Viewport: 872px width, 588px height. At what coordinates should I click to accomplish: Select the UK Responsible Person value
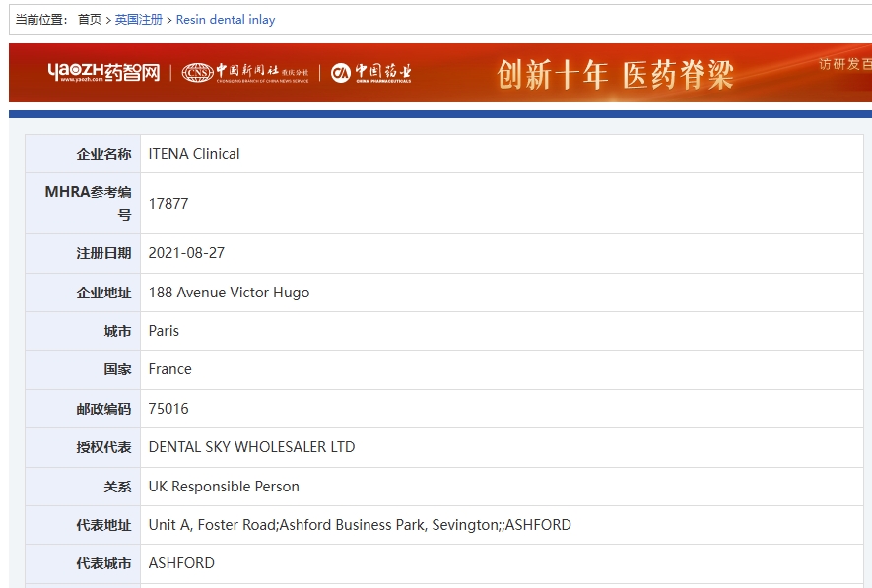224,487
